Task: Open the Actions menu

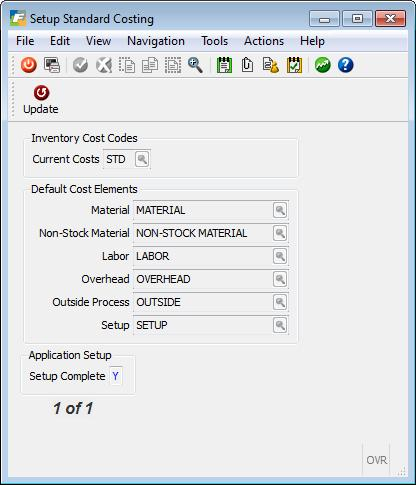Action: [264, 41]
